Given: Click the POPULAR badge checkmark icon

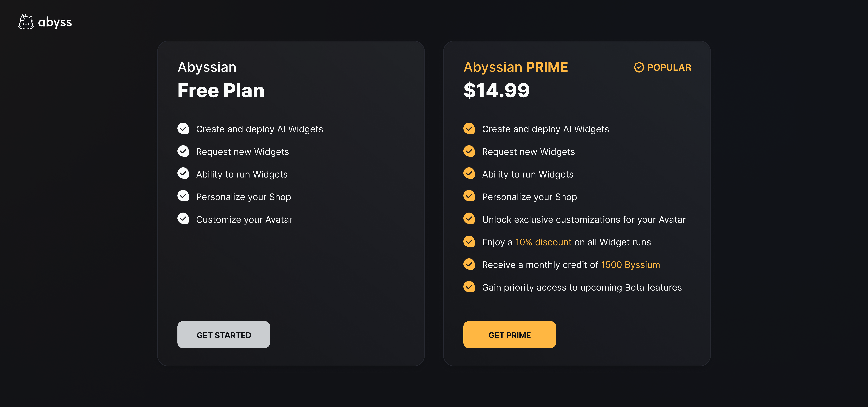Looking at the screenshot, I should point(639,67).
